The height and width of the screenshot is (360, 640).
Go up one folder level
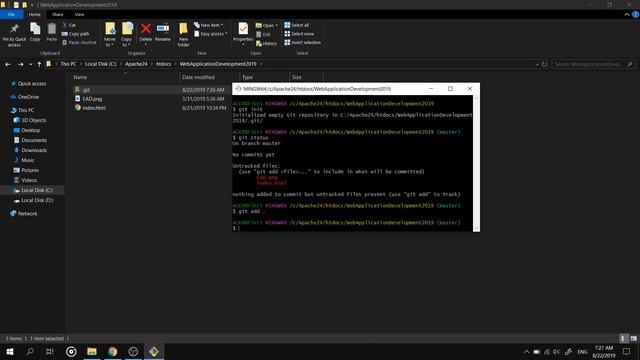39,64
